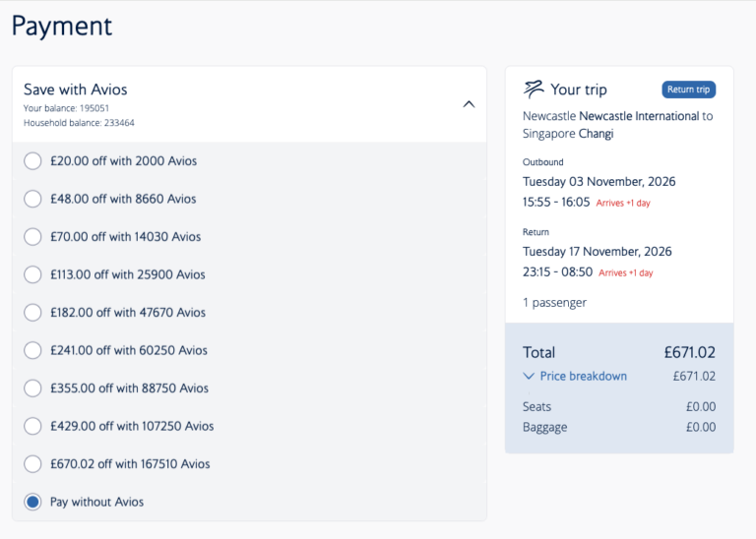Click the Baggage label

[x=544, y=427]
